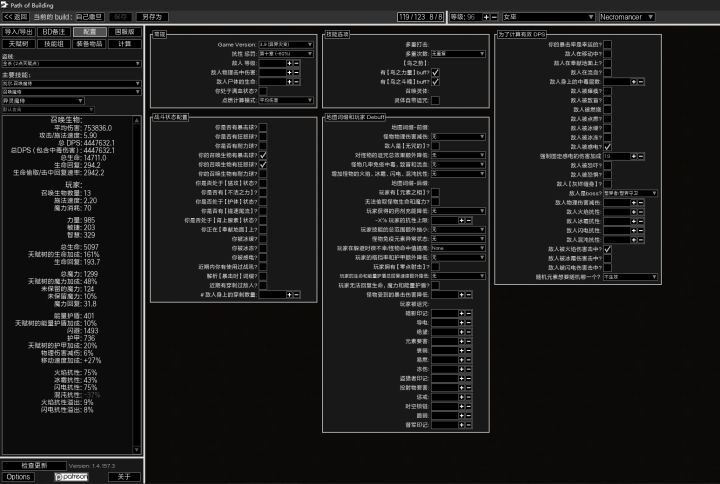Check the 敌人在流血 checkbox
This screenshot has width=720, height=484.
(x=608, y=72)
